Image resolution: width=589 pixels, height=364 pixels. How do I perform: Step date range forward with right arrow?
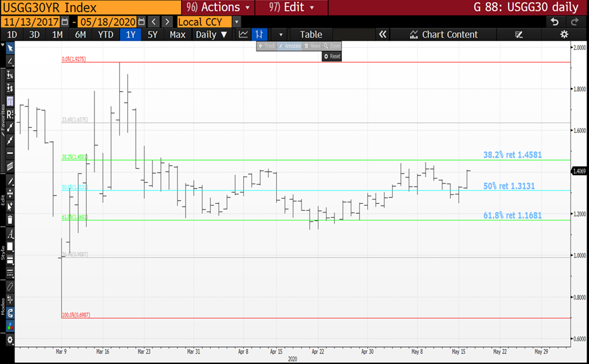[167, 22]
